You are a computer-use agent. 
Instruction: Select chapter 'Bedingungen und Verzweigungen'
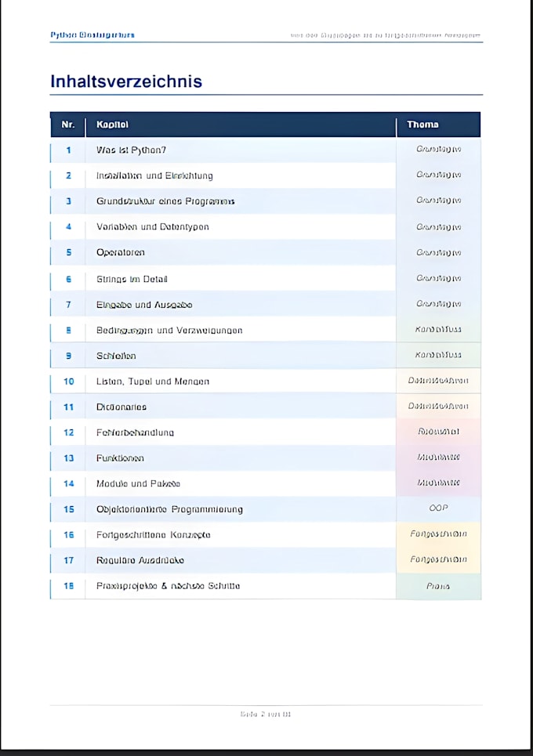169,331
